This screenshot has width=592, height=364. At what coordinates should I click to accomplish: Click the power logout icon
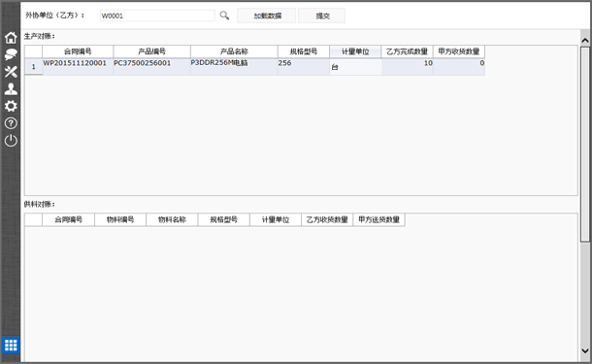pyautogui.click(x=11, y=141)
